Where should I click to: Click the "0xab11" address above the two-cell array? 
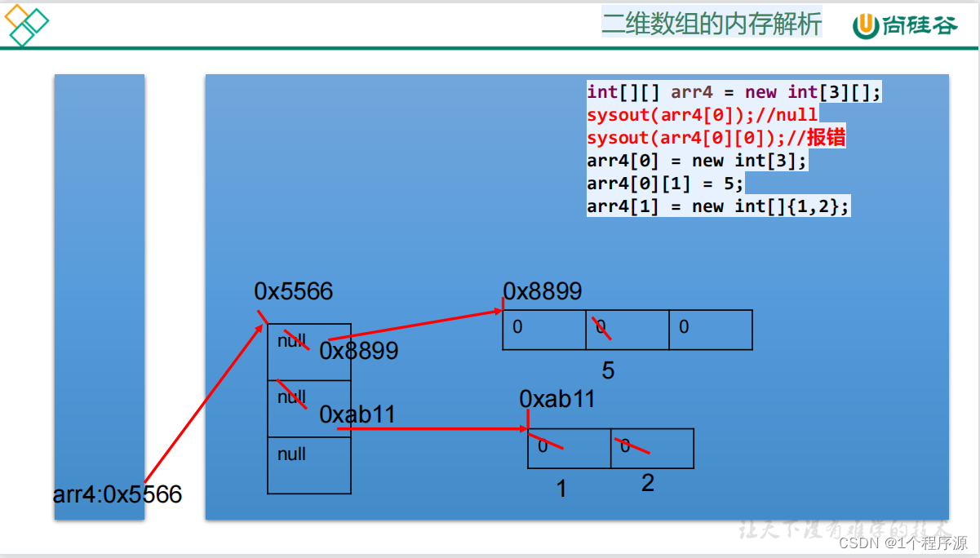point(557,399)
